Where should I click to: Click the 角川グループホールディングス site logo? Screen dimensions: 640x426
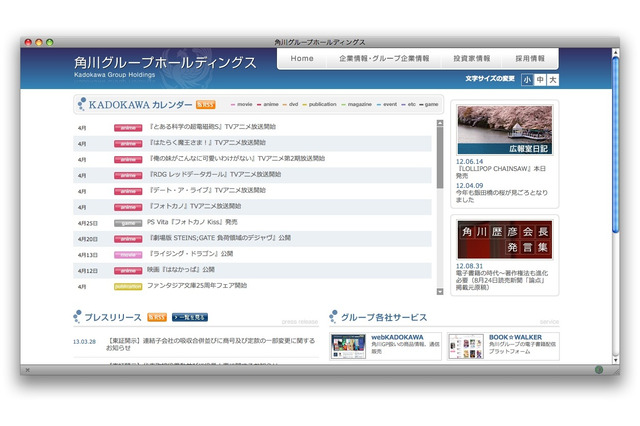165,67
